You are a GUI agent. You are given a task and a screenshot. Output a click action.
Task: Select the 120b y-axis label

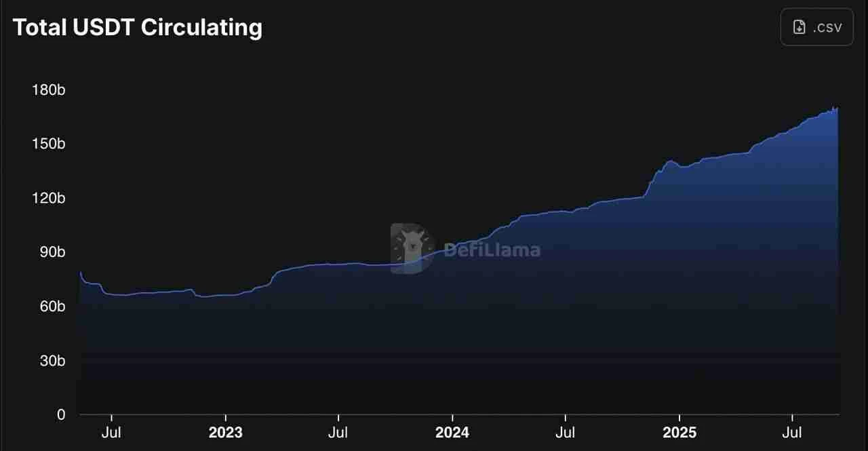(48, 198)
